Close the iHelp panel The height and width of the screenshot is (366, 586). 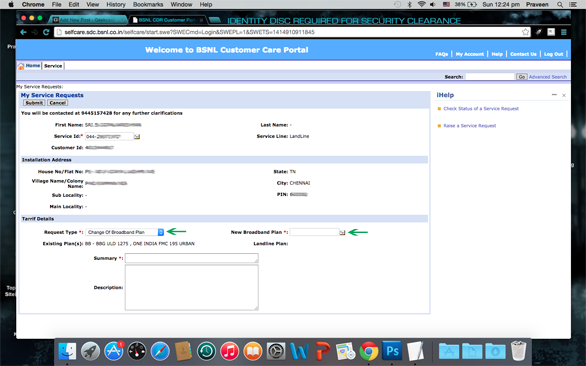[564, 95]
